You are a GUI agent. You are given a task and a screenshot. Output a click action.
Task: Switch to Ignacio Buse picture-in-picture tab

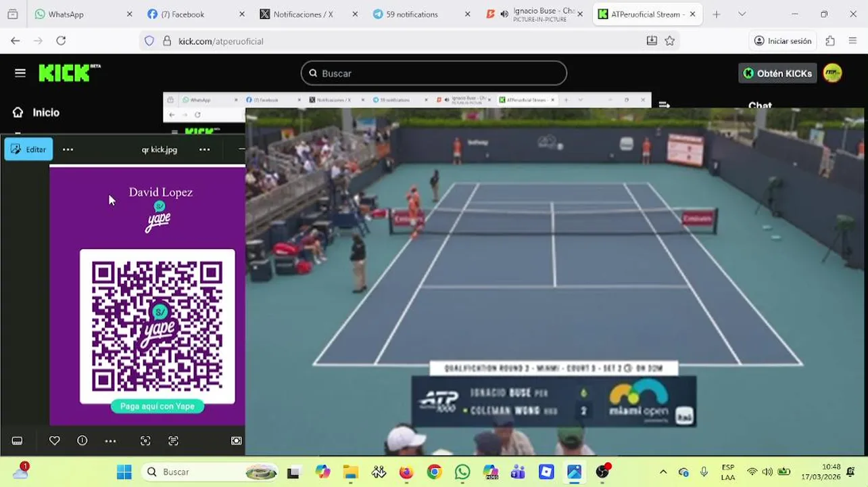[x=534, y=14]
